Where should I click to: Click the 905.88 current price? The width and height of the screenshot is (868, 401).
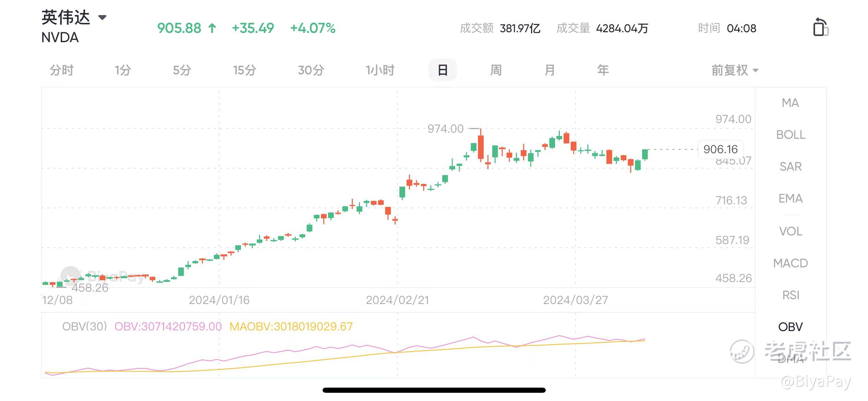(179, 28)
